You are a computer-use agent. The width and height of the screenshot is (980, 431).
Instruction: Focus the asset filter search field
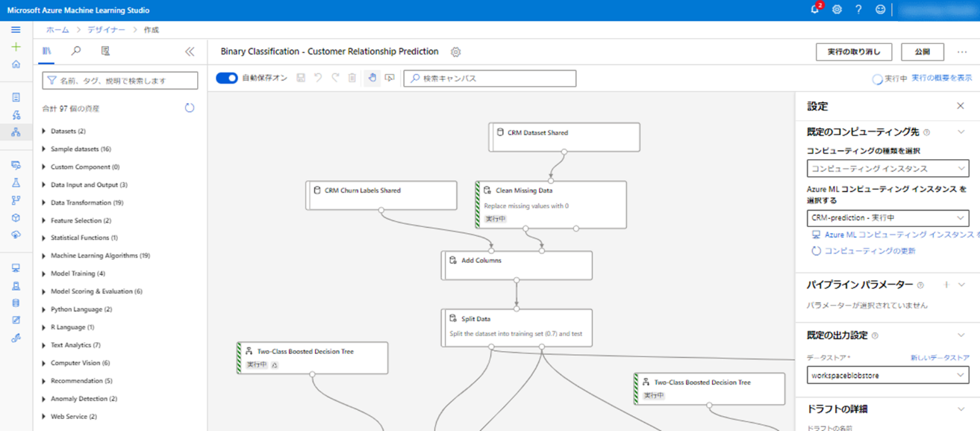[119, 80]
